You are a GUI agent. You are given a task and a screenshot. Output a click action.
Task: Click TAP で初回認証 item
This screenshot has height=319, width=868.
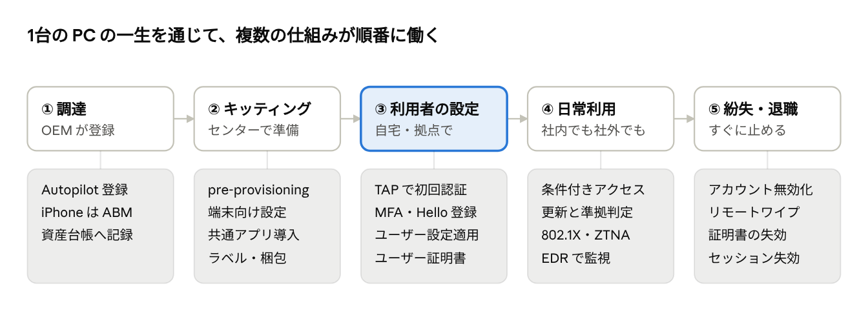click(x=420, y=190)
